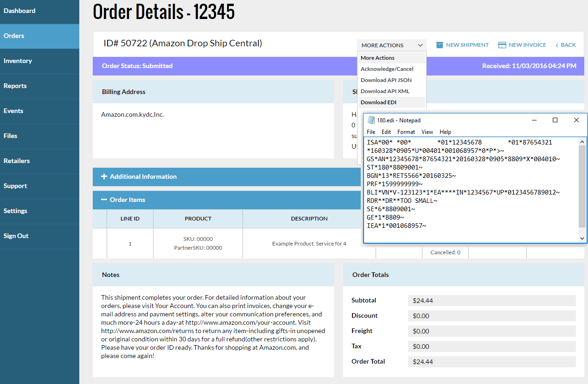Open the Notepad View menu

(x=427, y=132)
